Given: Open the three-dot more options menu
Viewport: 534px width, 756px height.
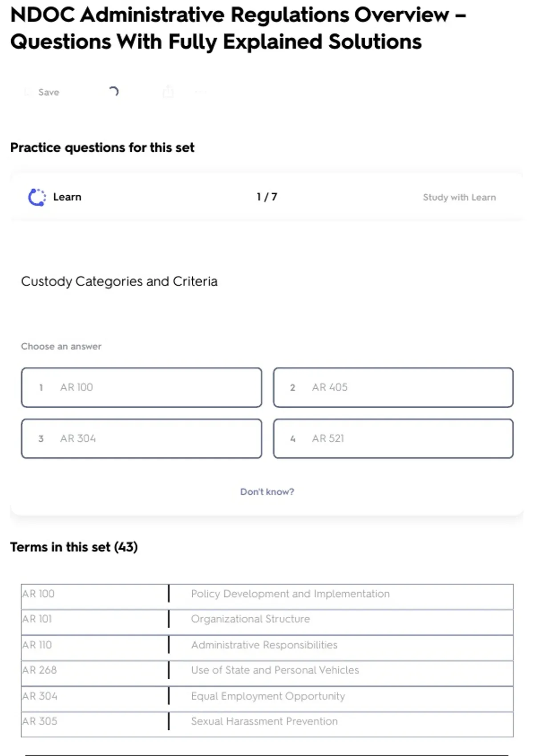Looking at the screenshot, I should point(201,92).
